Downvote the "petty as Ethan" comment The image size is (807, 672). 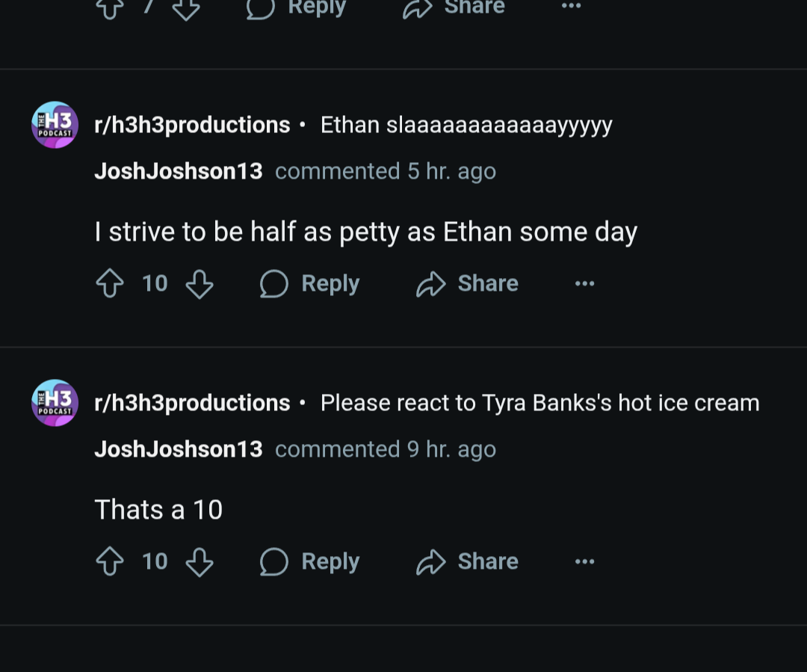pyautogui.click(x=200, y=284)
